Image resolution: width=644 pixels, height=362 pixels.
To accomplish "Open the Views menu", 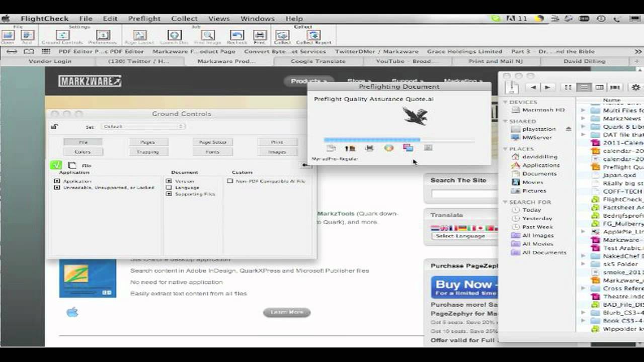I will click(219, 19).
